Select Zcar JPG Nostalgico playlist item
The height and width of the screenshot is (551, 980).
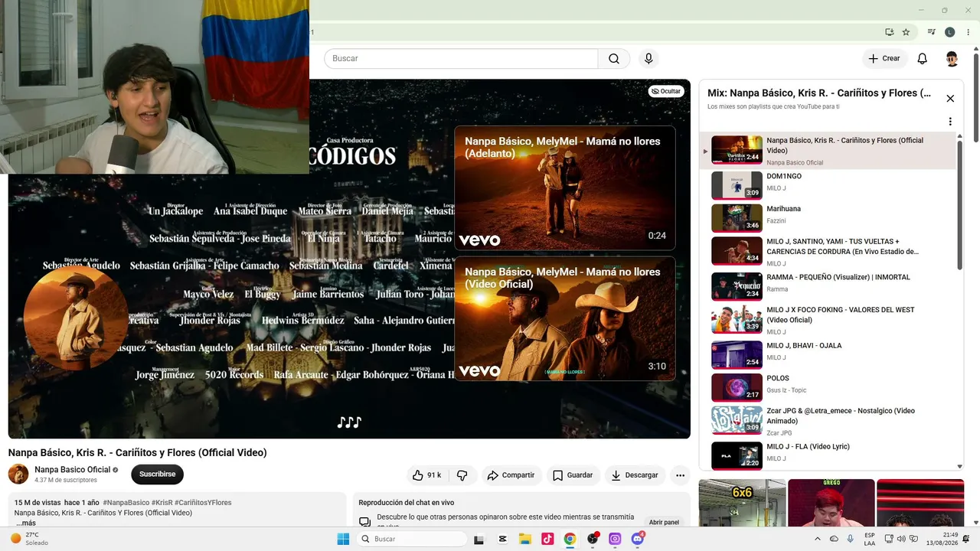pos(828,420)
